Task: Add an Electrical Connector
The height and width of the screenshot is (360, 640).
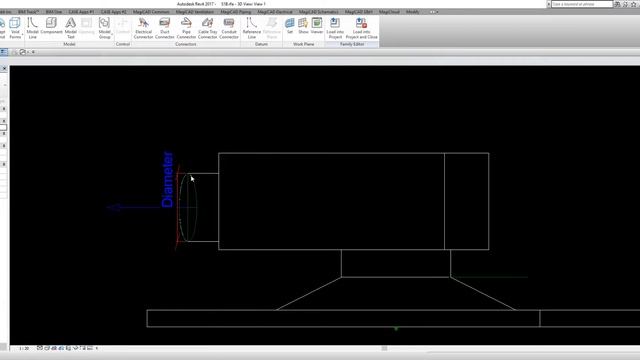Action: tap(143, 28)
